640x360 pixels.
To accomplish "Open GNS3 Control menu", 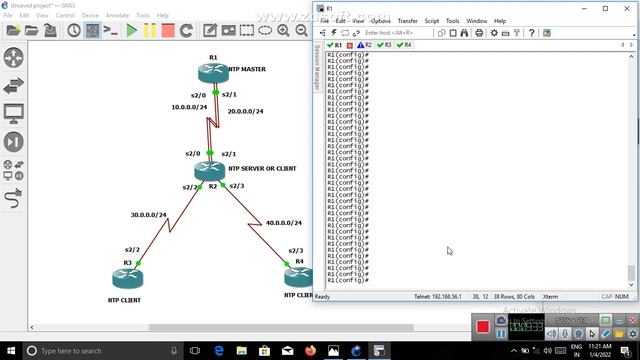I will click(x=65, y=16).
